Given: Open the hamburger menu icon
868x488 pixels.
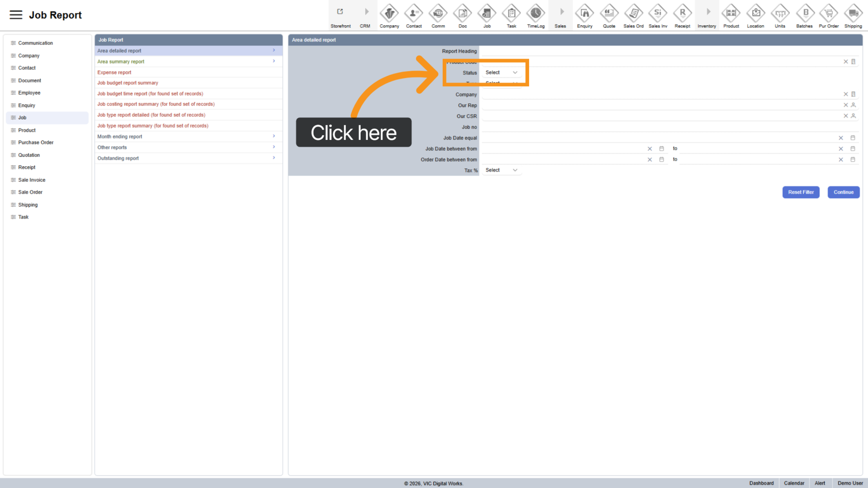Looking at the screenshot, I should (x=16, y=15).
